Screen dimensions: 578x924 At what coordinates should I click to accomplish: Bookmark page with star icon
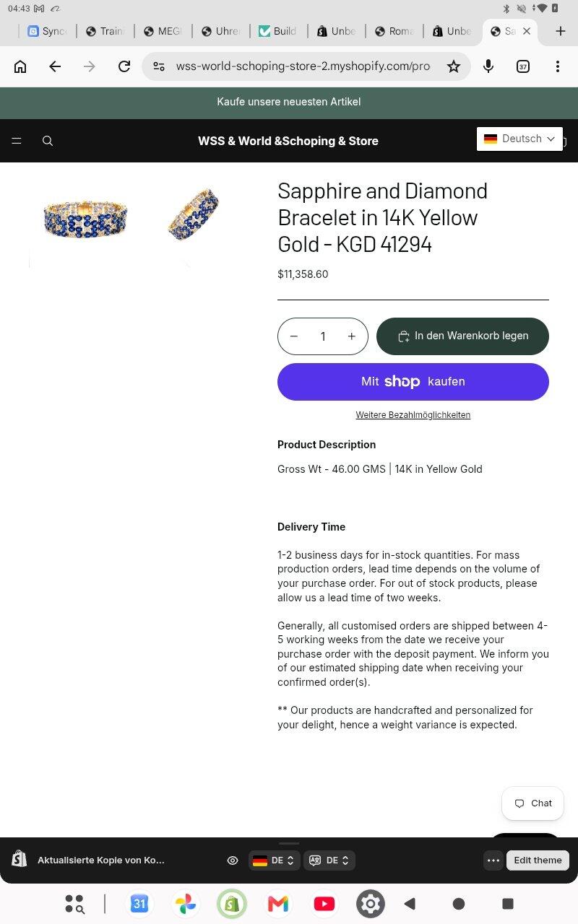tap(453, 66)
